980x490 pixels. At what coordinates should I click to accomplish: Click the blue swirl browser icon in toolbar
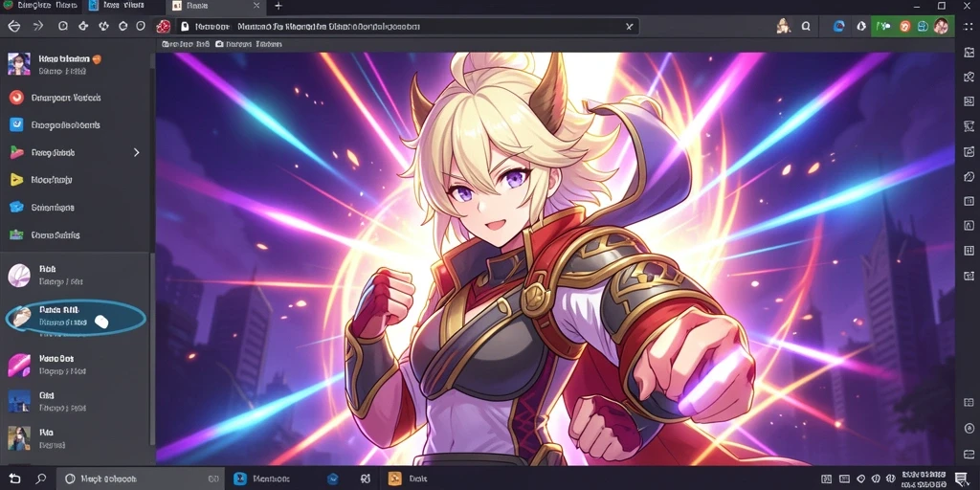pos(839,26)
